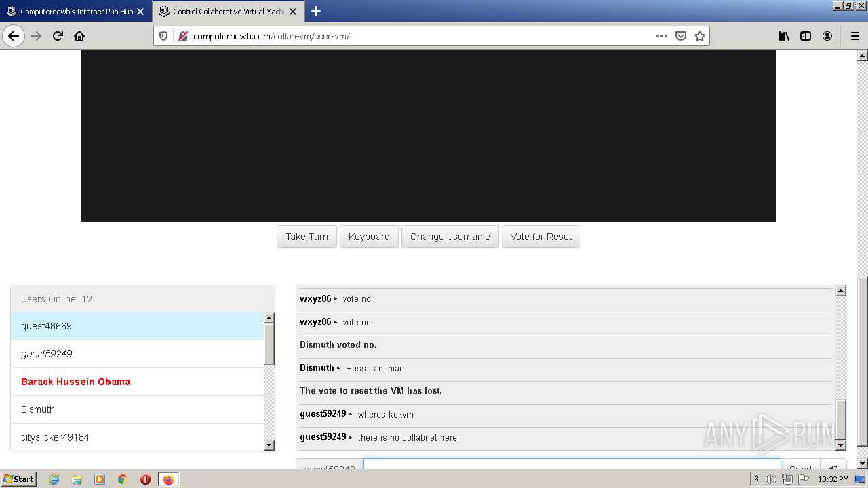The image size is (868, 488).
Task: Click message 'Pass is debian'
Action: [375, 368]
